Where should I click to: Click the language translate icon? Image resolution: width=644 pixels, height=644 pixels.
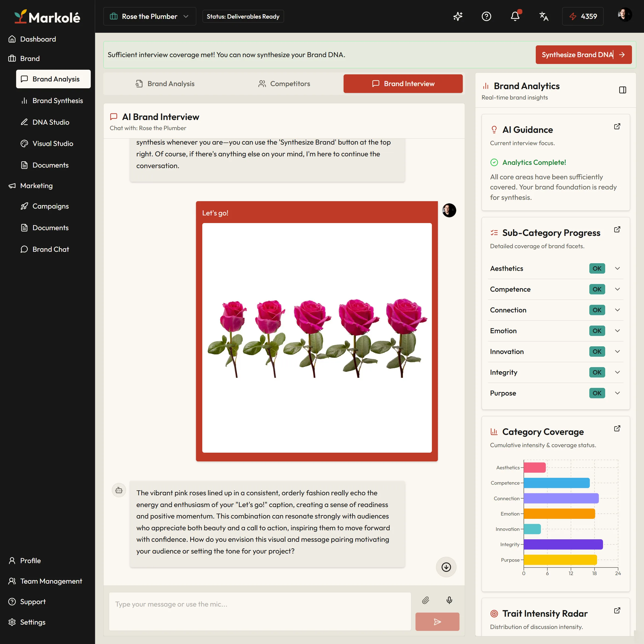coord(544,16)
